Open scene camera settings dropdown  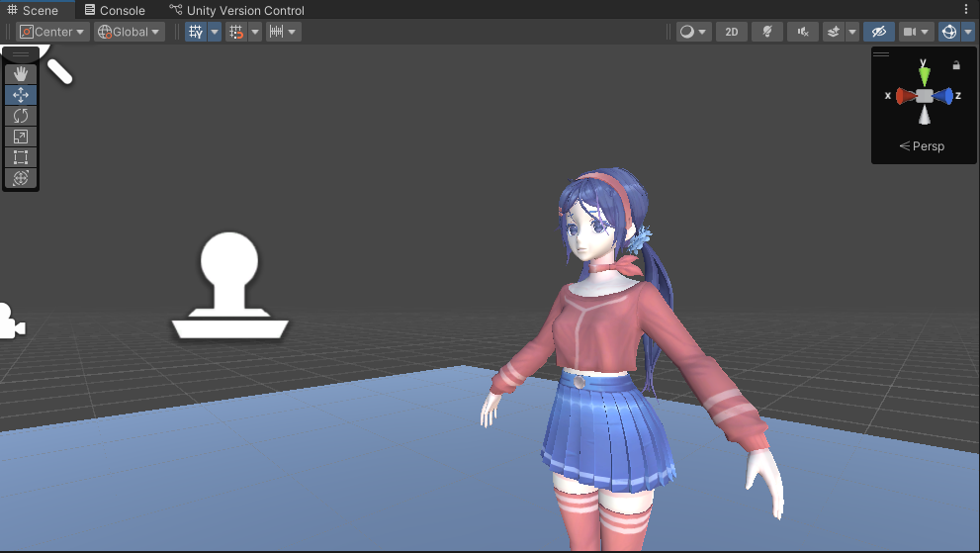(917, 32)
